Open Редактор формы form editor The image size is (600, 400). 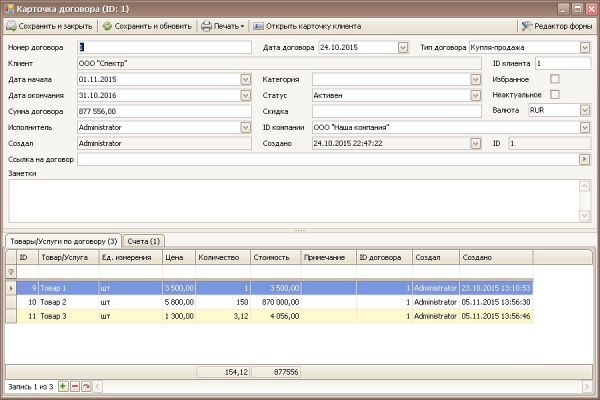[555, 26]
